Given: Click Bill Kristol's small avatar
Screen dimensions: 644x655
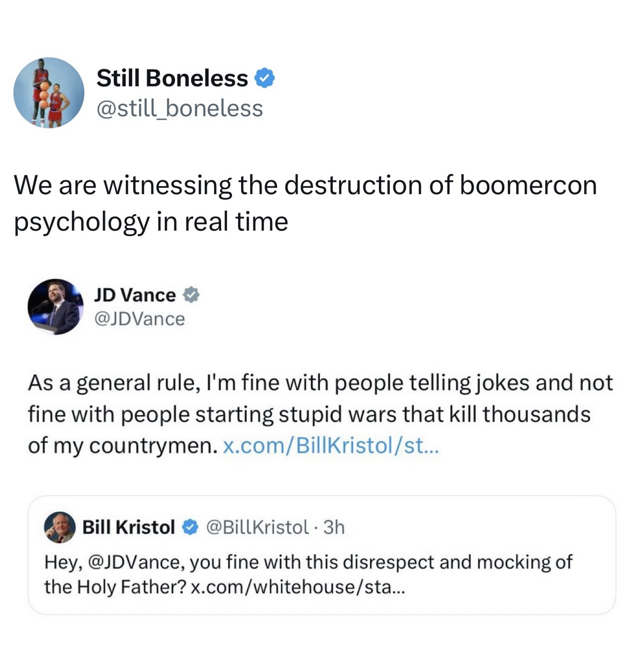Looking at the screenshot, I should pos(59,528).
